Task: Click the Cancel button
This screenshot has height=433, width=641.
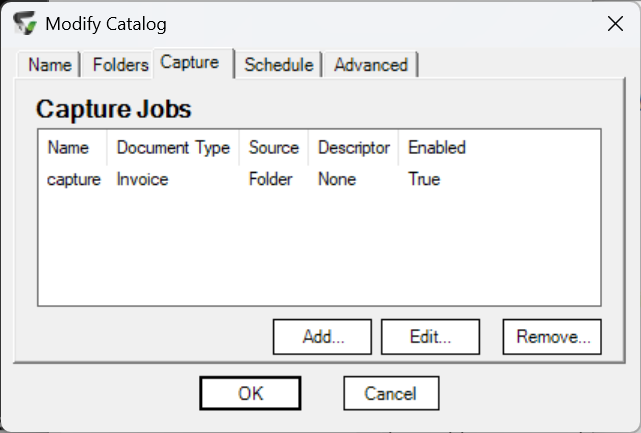Action: tap(391, 393)
